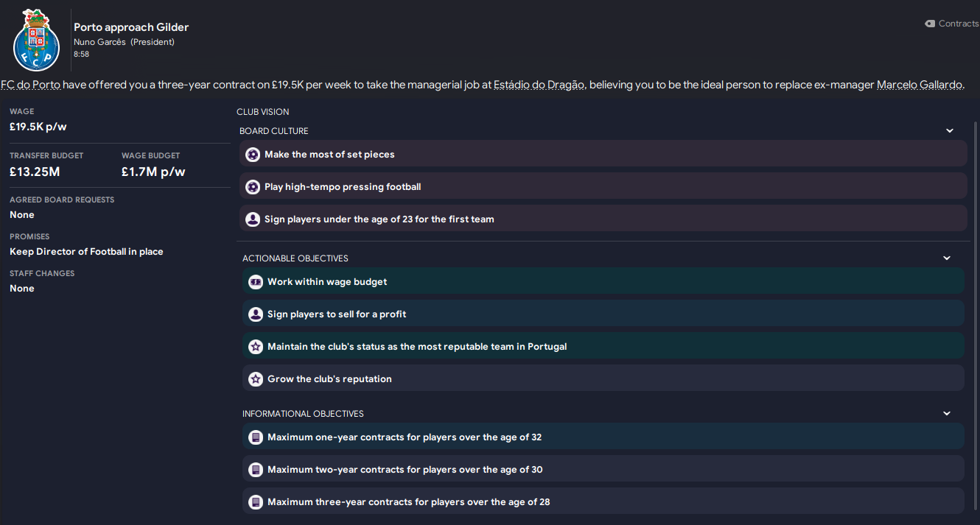Select Maximum two-year contracts objective row

405,470
